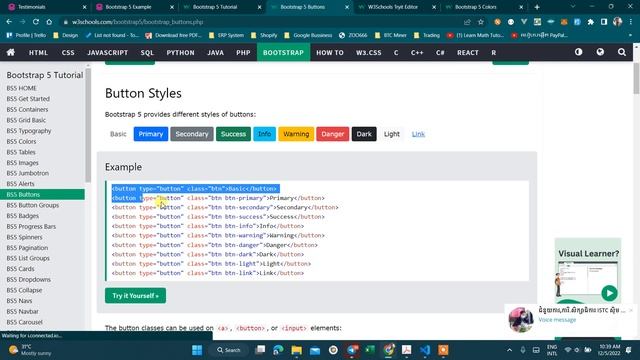Open HOW TO in top navigation

330,53
